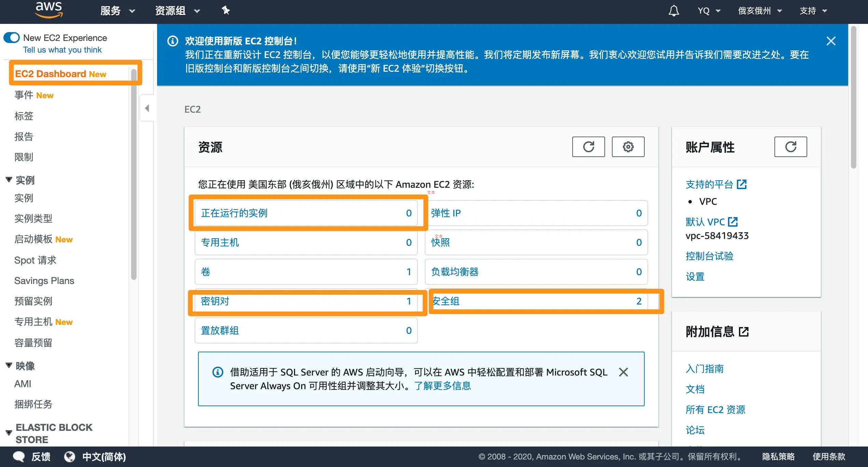868x467 pixels.
Task: Click 了解更多信息 learn more link
Action: tap(443, 386)
